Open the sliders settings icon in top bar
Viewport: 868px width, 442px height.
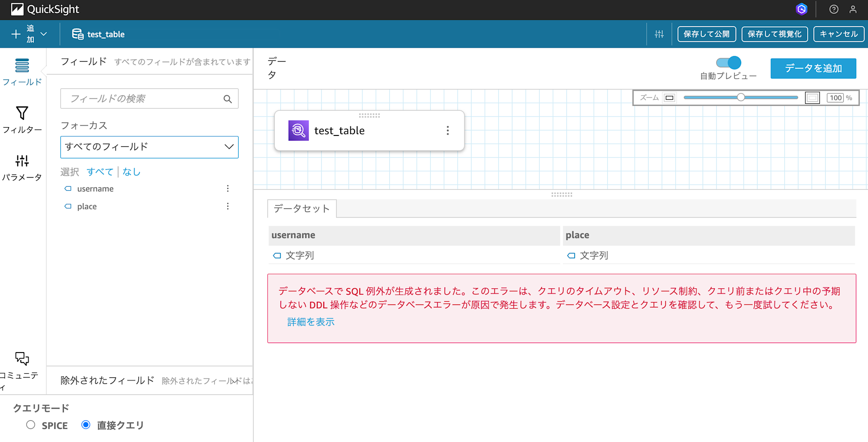click(659, 34)
